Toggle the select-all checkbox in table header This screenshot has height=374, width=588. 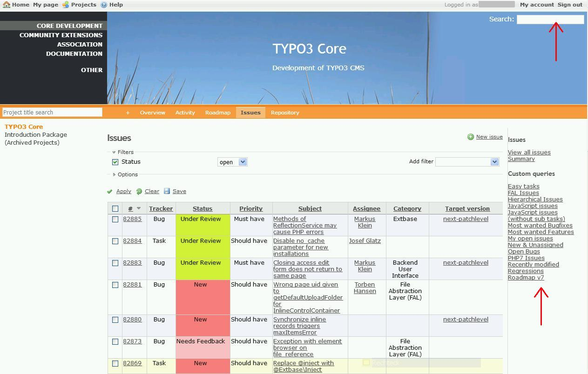(115, 209)
